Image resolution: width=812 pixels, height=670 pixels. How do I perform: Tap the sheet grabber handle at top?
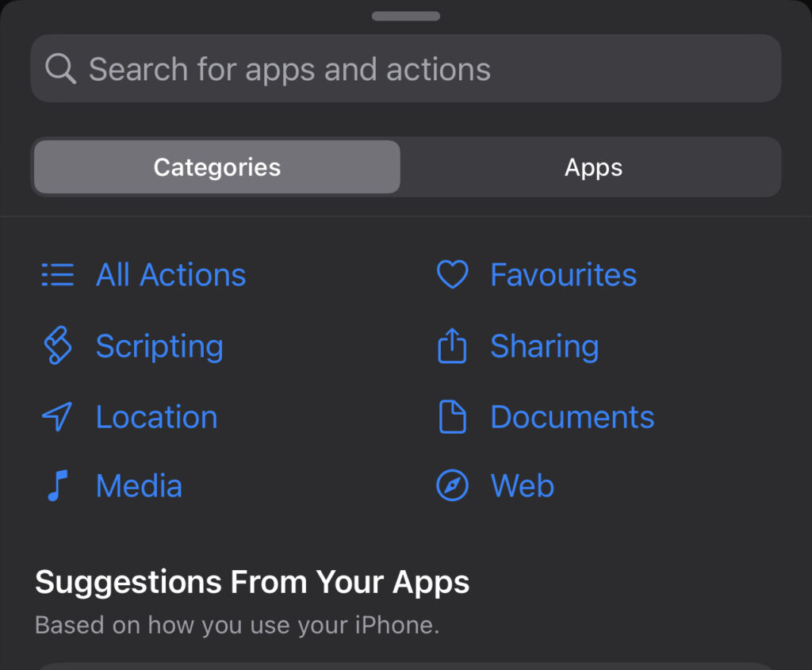(406, 16)
